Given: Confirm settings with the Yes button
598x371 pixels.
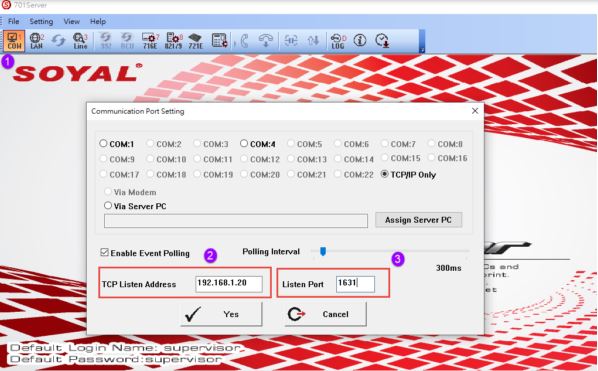Looking at the screenshot, I should 221,314.
